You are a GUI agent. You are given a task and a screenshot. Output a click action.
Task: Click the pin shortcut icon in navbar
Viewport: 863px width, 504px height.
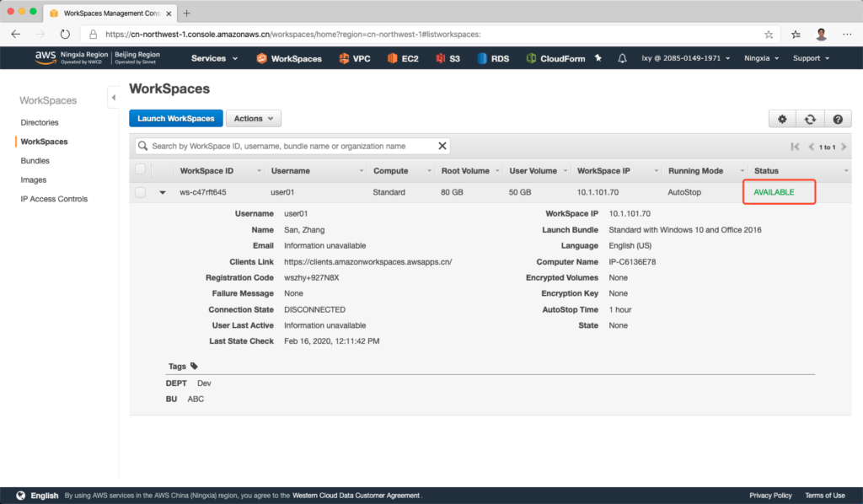[x=598, y=58]
